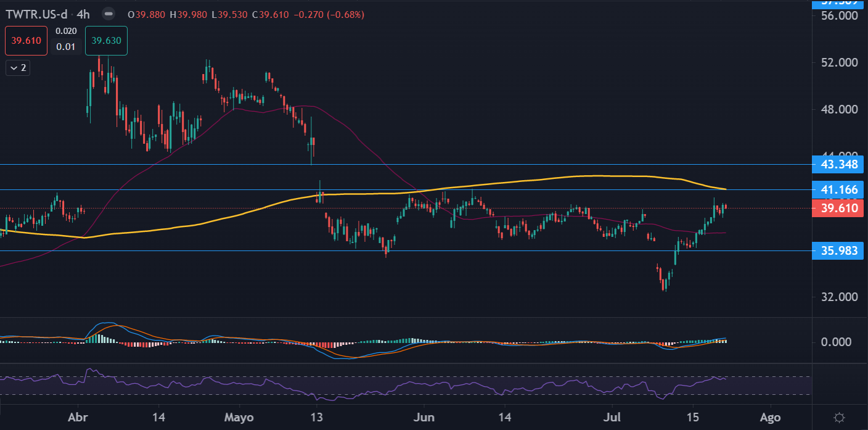The height and width of the screenshot is (430, 868).
Task: Click the change value −0.270 (−0.68%)
Action: [329, 14]
